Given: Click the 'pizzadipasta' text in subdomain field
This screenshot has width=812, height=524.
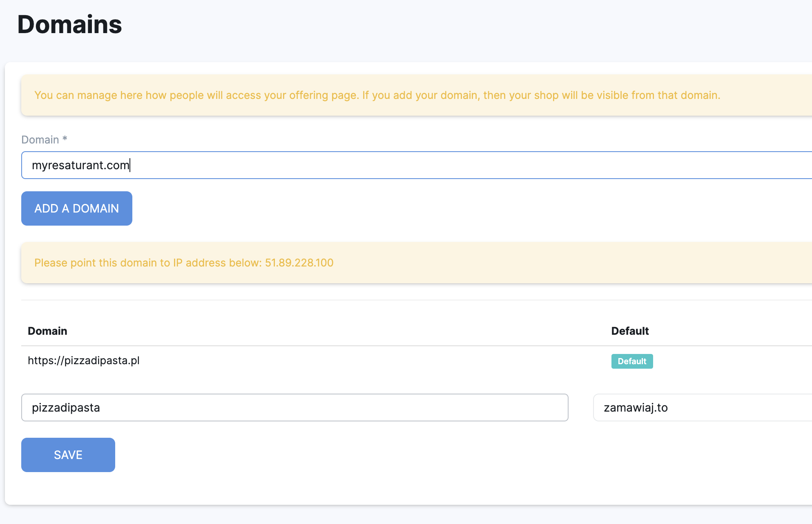Looking at the screenshot, I should pyautogui.click(x=66, y=408).
